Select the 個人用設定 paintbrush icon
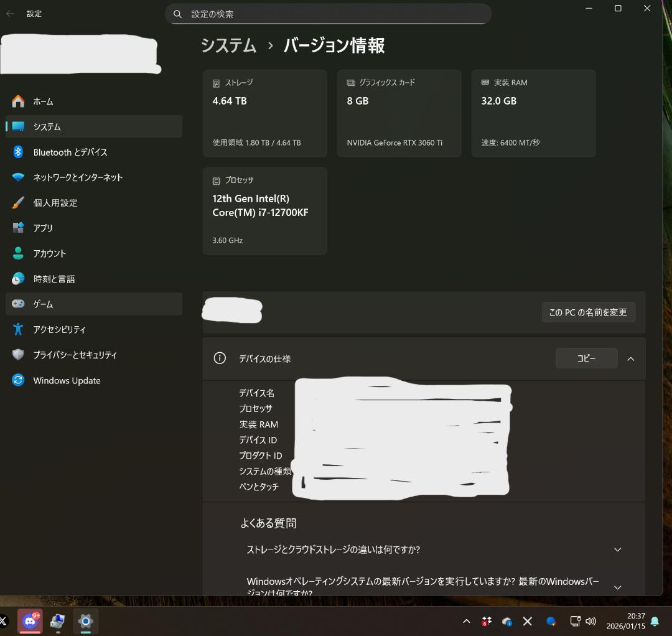Image resolution: width=672 pixels, height=636 pixels. [x=19, y=202]
